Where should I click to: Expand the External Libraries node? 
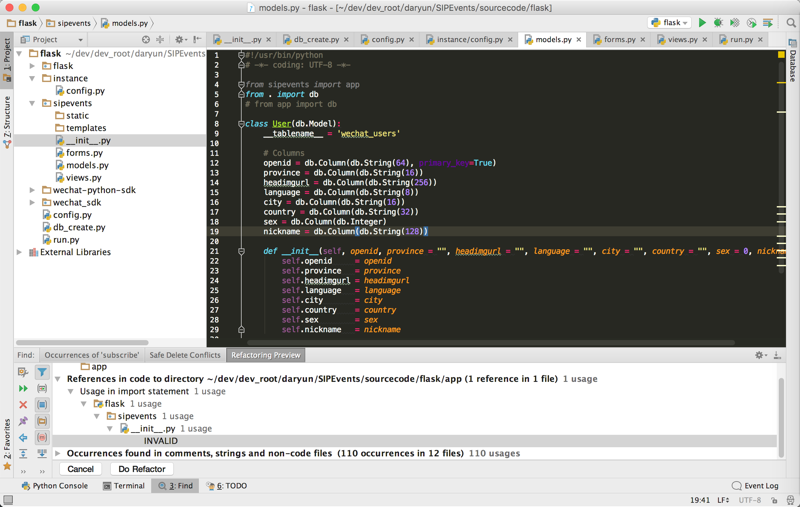coord(20,252)
